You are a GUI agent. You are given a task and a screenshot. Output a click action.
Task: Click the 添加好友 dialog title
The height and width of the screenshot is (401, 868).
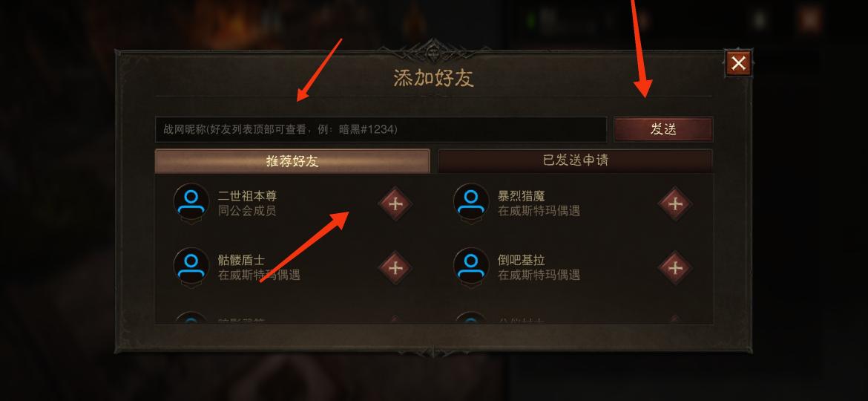(x=433, y=78)
